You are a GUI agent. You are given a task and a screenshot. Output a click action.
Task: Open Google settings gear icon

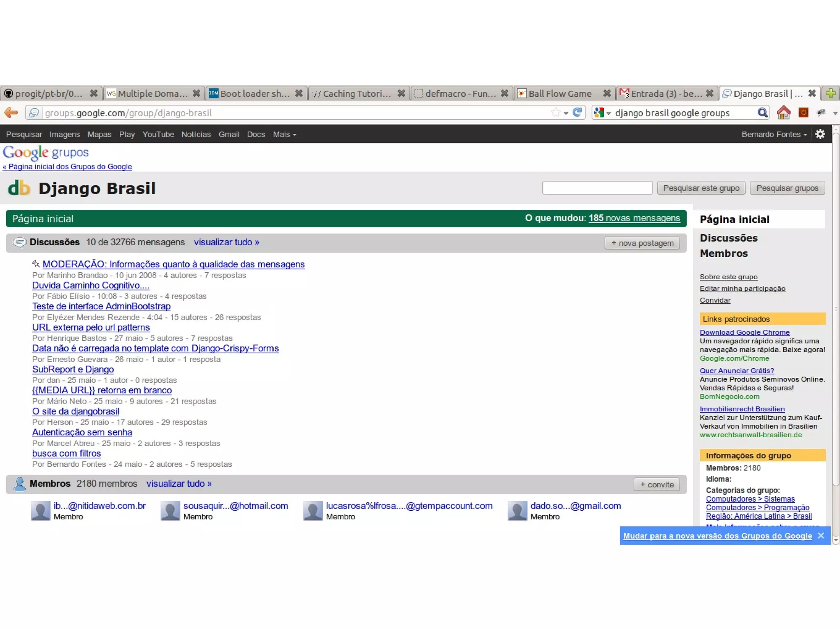point(820,134)
